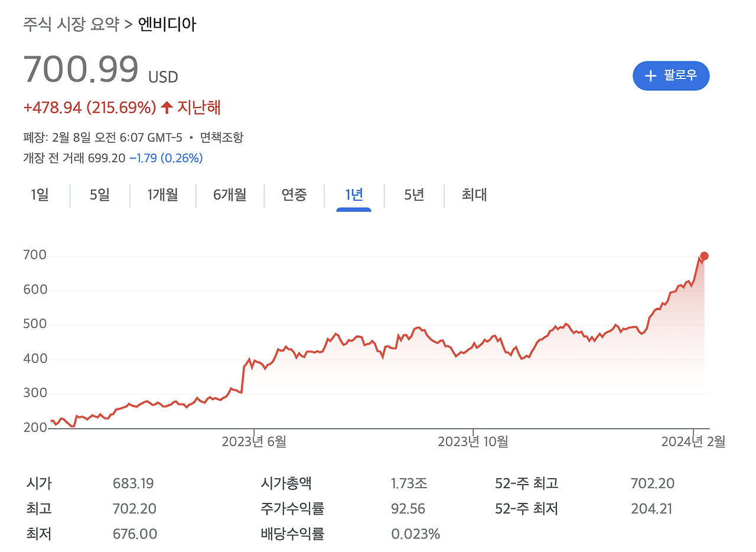Open the 6개월 chart view
The image size is (756, 552).
[229, 195]
